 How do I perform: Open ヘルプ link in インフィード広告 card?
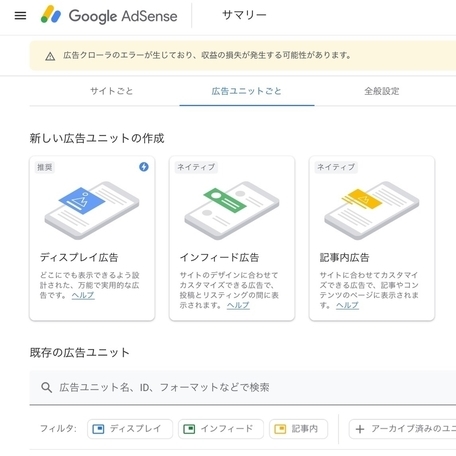(x=238, y=305)
